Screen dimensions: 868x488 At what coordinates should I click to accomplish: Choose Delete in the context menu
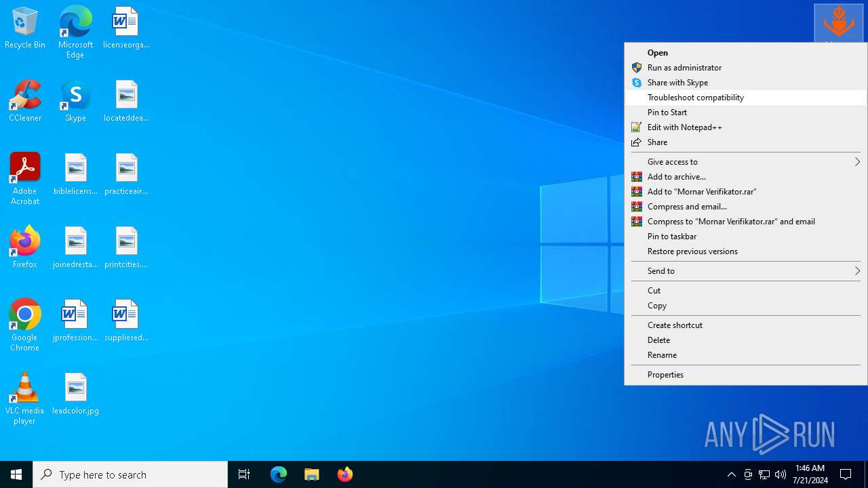(746, 340)
